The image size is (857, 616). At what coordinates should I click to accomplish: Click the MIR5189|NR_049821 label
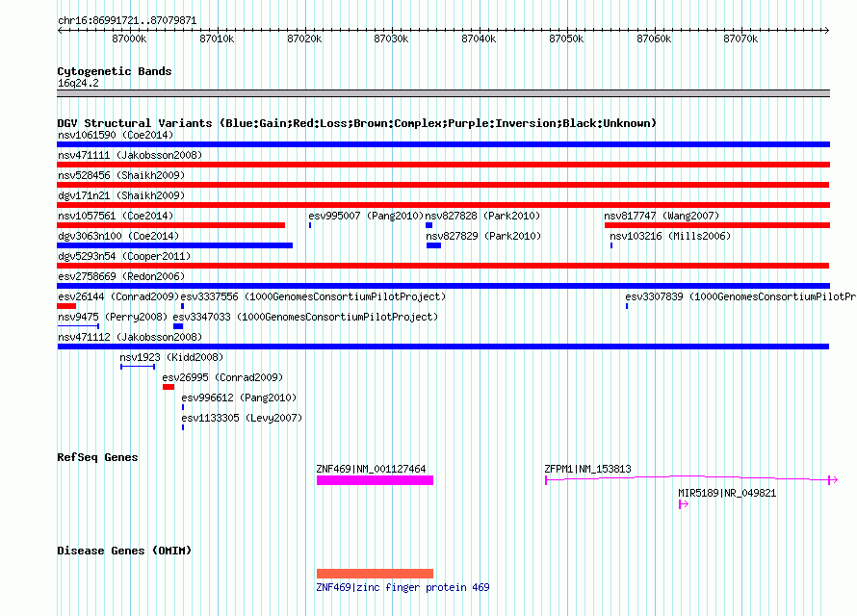(727, 493)
